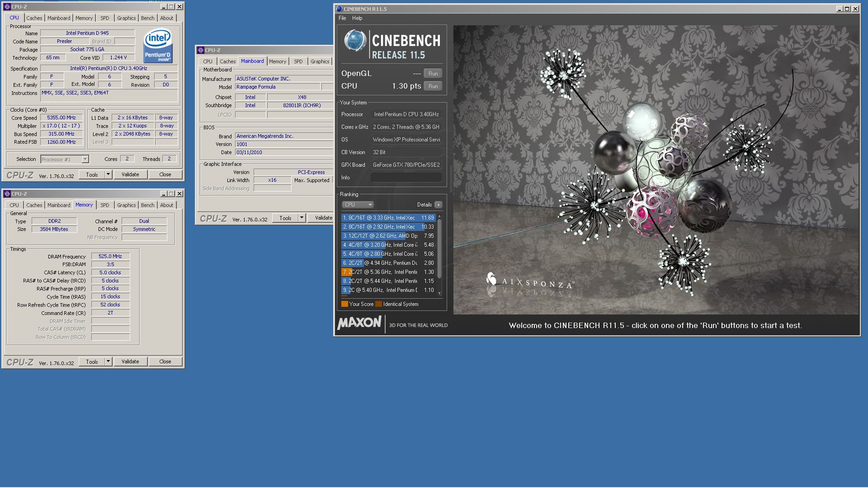This screenshot has width=868, height=488.
Task: Click the MAXON logo at the bottom
Action: tap(359, 323)
